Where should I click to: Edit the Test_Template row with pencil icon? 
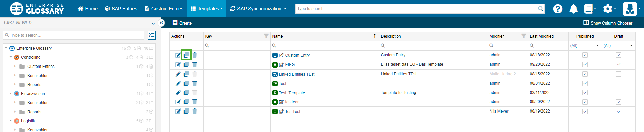tap(178, 93)
